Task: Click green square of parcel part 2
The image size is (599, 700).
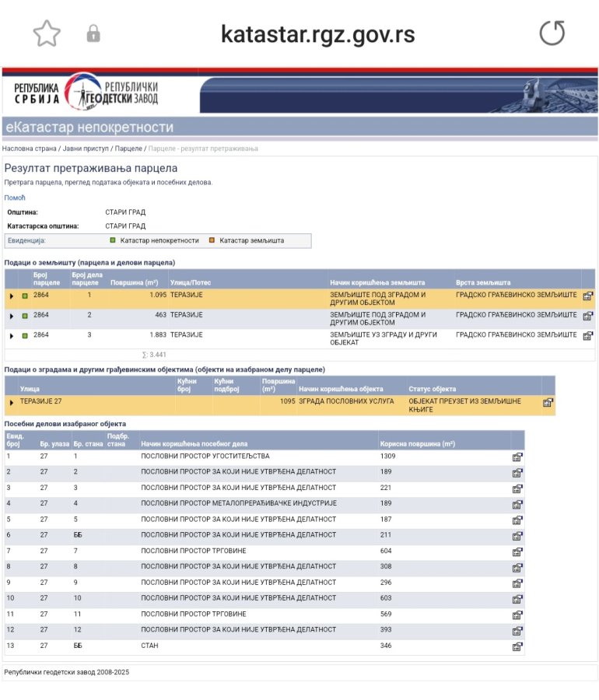Action: (x=25, y=316)
